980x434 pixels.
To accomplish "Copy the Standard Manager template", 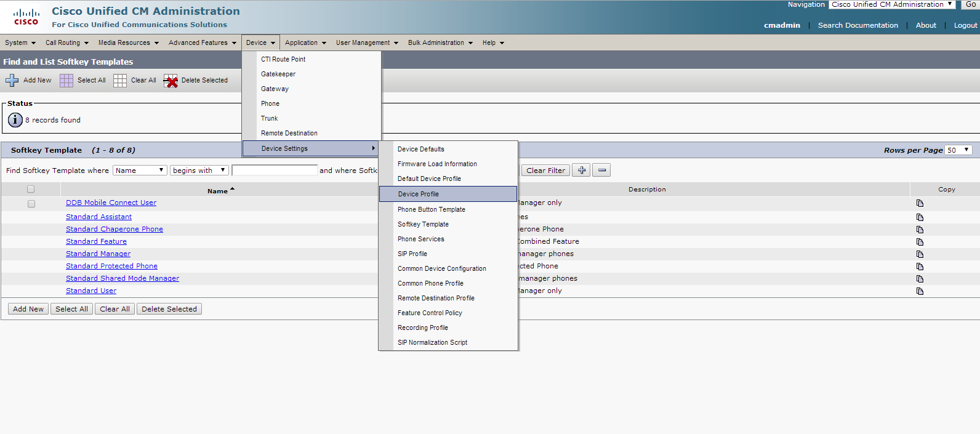I will [920, 254].
